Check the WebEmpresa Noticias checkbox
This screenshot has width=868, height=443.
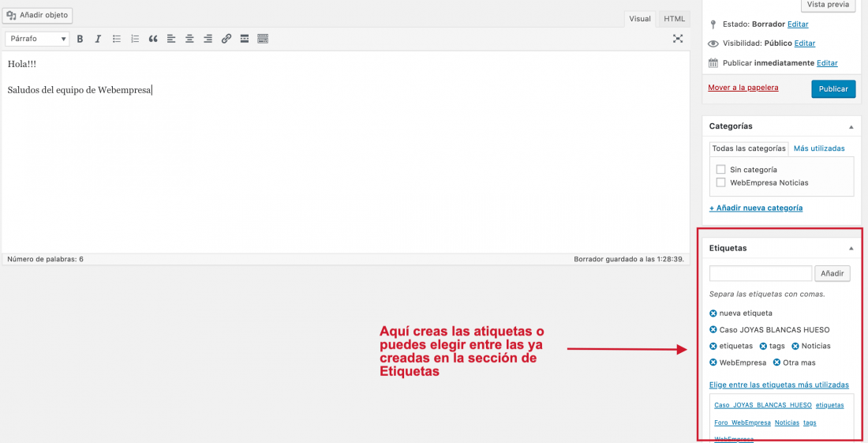tap(720, 182)
